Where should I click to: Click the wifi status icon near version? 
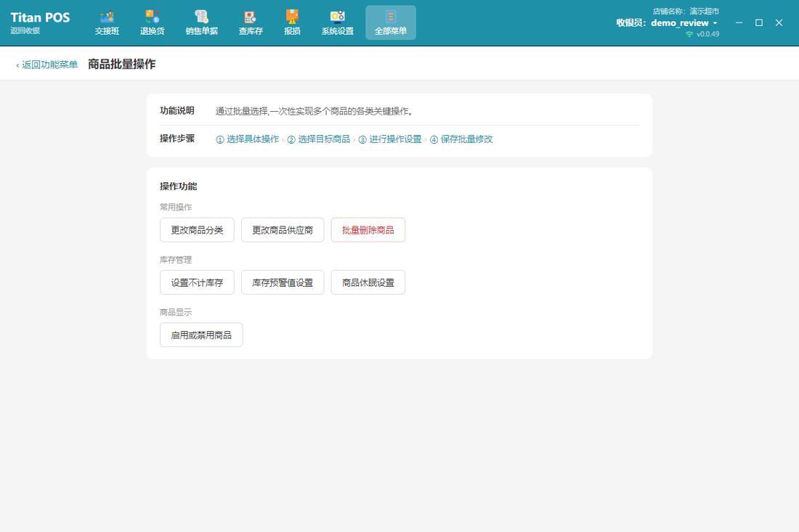click(689, 34)
